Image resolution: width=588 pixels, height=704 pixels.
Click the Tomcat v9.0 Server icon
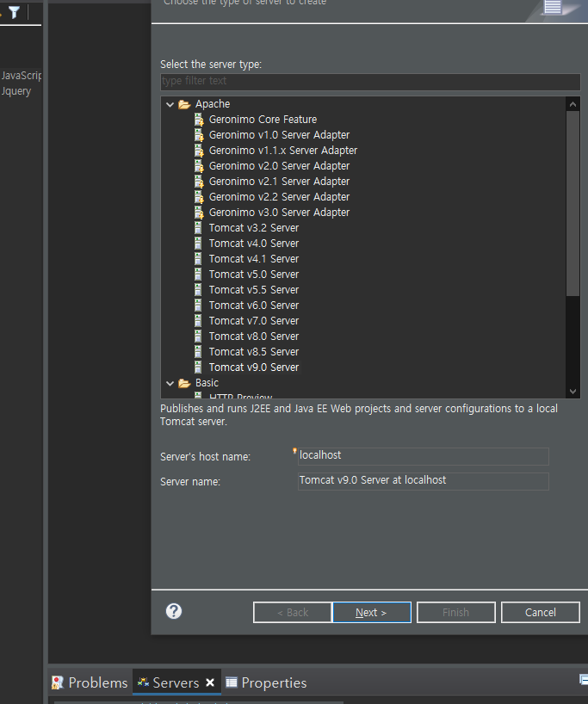pyautogui.click(x=198, y=367)
